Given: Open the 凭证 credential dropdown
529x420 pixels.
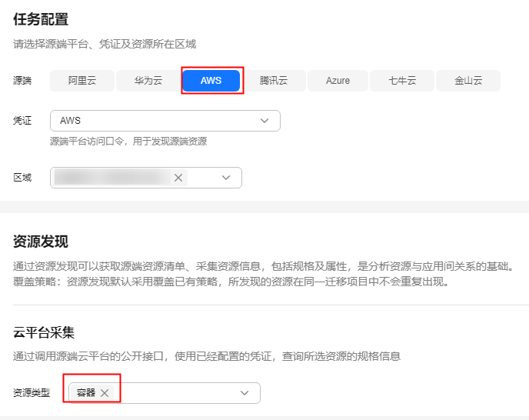Looking at the screenshot, I should 165,121.
